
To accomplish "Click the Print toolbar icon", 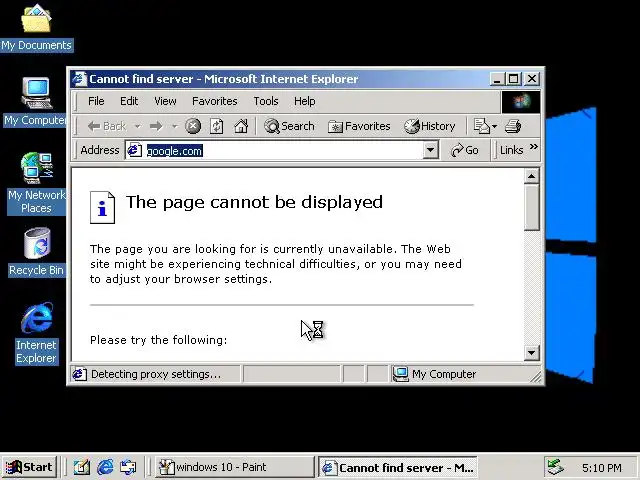I will [x=513, y=126].
